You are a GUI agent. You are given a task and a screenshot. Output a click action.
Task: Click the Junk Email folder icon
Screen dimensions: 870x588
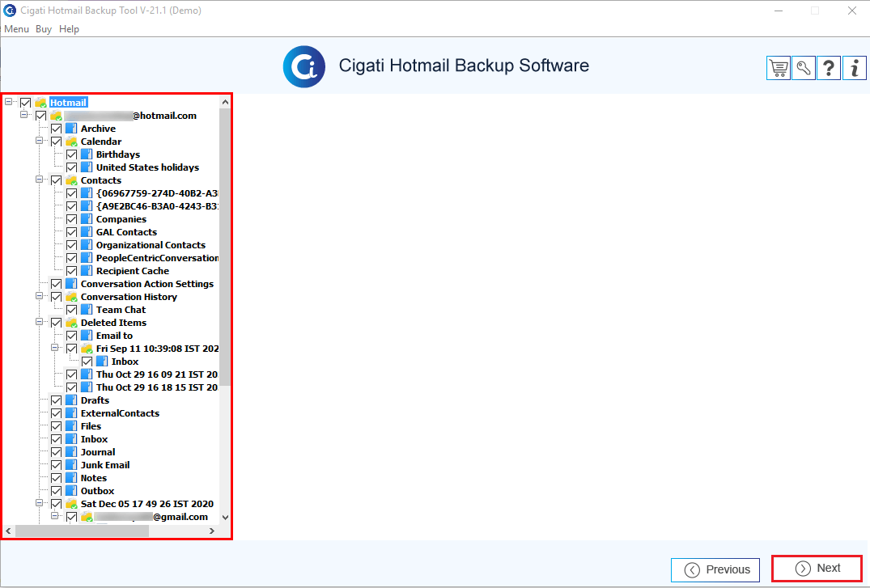pos(71,465)
